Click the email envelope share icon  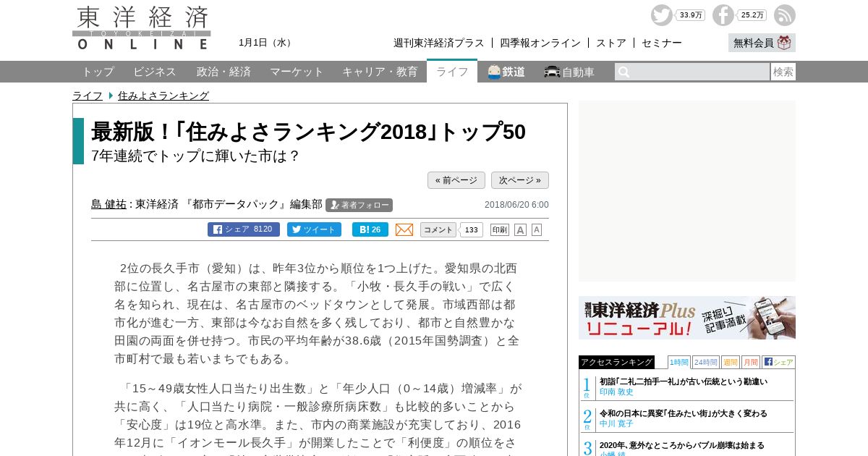[404, 229]
